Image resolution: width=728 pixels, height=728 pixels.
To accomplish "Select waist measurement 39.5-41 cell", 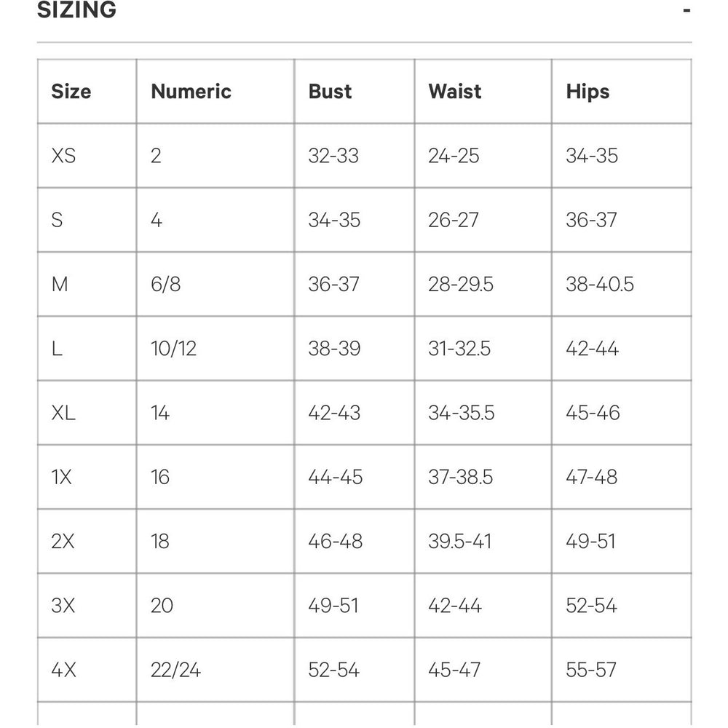I will pyautogui.click(x=460, y=542).
